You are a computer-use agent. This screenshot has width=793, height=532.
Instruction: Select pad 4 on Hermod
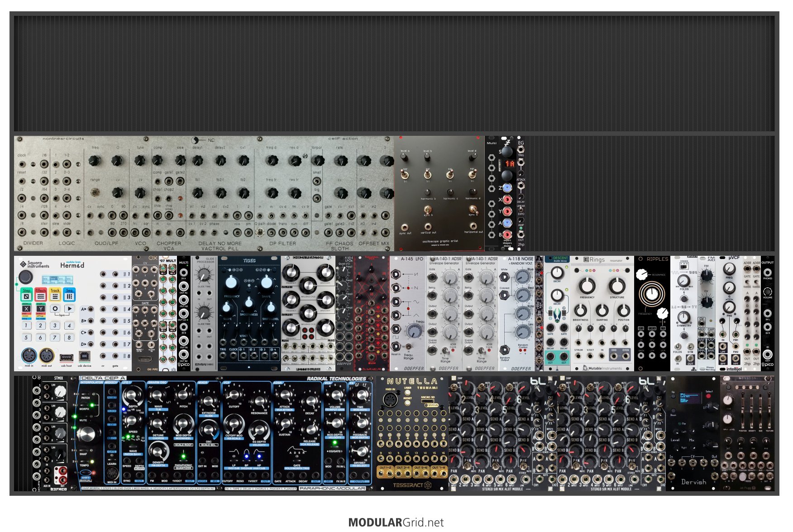[69, 325]
